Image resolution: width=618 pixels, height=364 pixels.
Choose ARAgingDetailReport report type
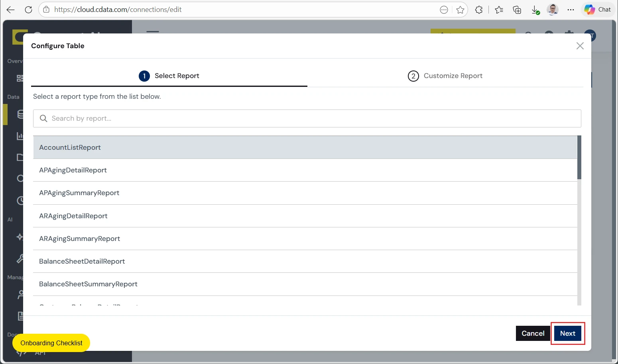[x=305, y=216]
